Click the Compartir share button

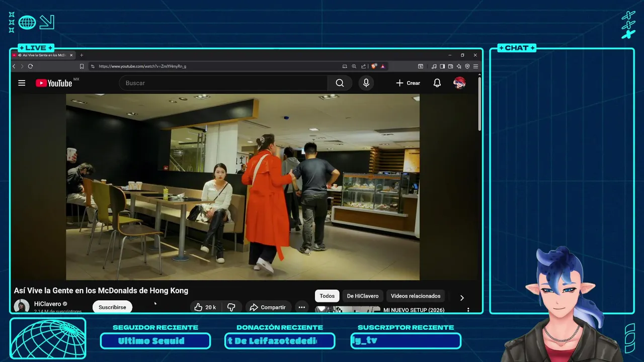[x=268, y=307]
